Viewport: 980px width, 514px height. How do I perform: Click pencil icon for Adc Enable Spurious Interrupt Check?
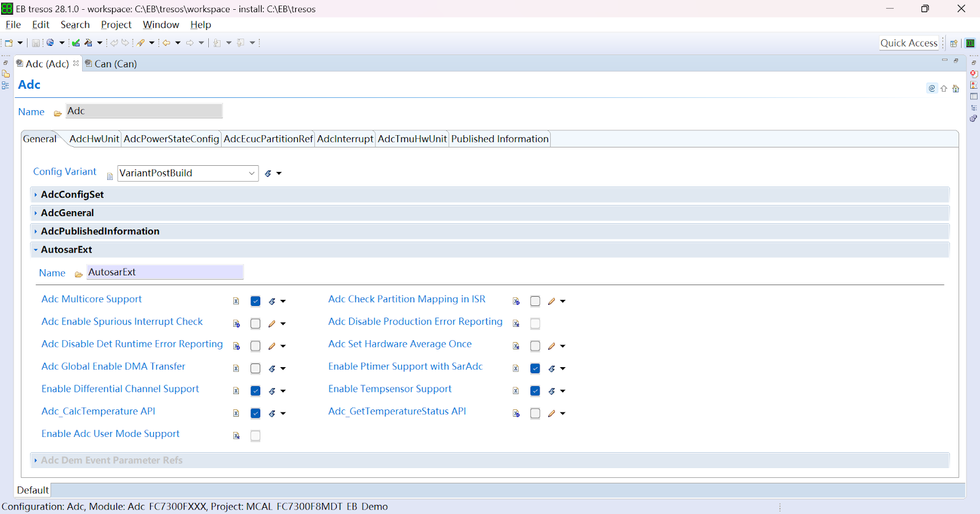coord(272,324)
